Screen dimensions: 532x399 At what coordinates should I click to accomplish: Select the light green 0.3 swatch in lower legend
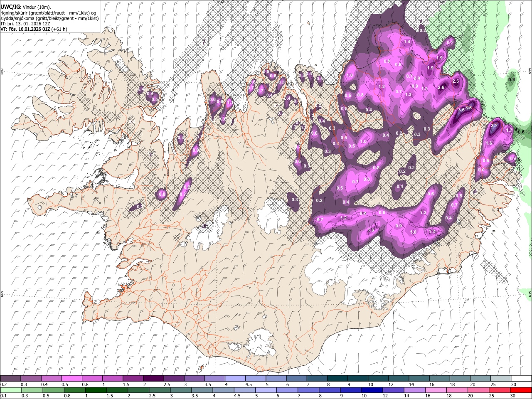(x=32, y=390)
